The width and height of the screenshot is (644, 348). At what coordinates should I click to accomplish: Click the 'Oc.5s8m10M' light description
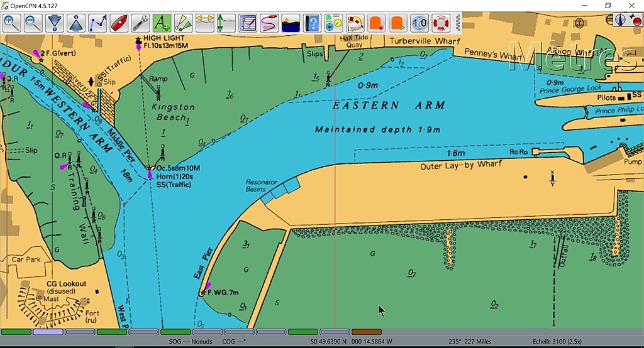coord(178,168)
